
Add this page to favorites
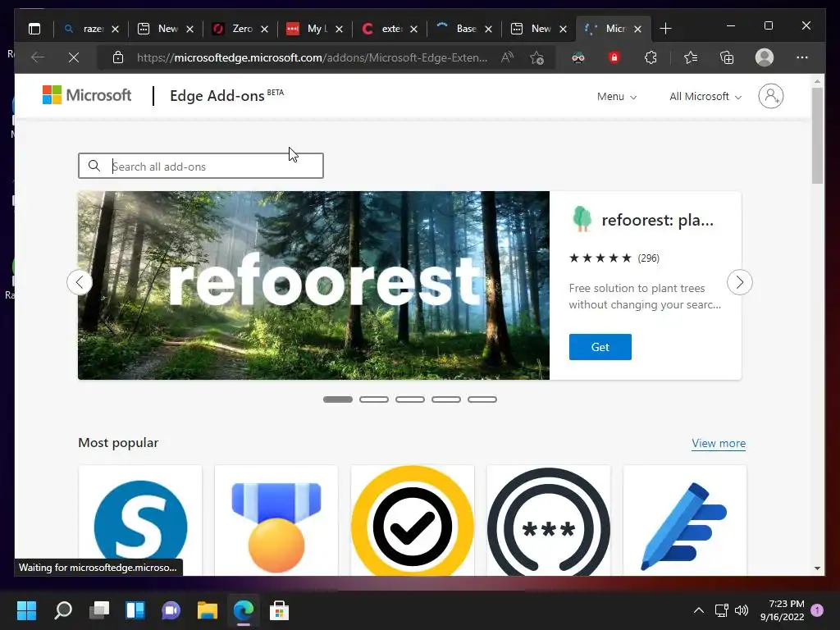[x=536, y=57]
